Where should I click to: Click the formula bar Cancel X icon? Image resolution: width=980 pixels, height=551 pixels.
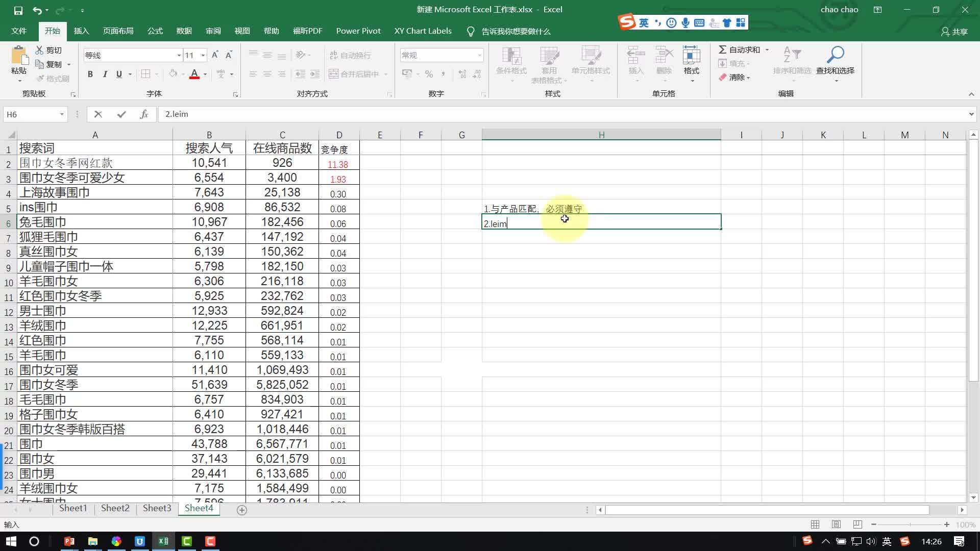coord(98,114)
